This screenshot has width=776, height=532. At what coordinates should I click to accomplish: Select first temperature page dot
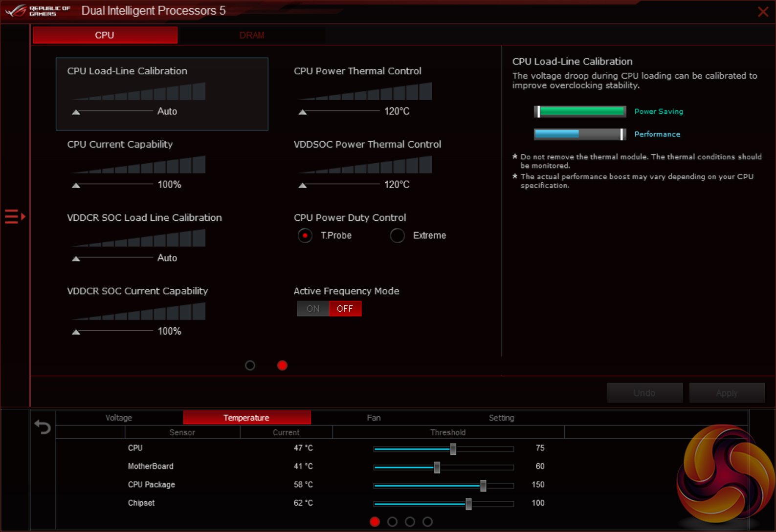(x=375, y=522)
